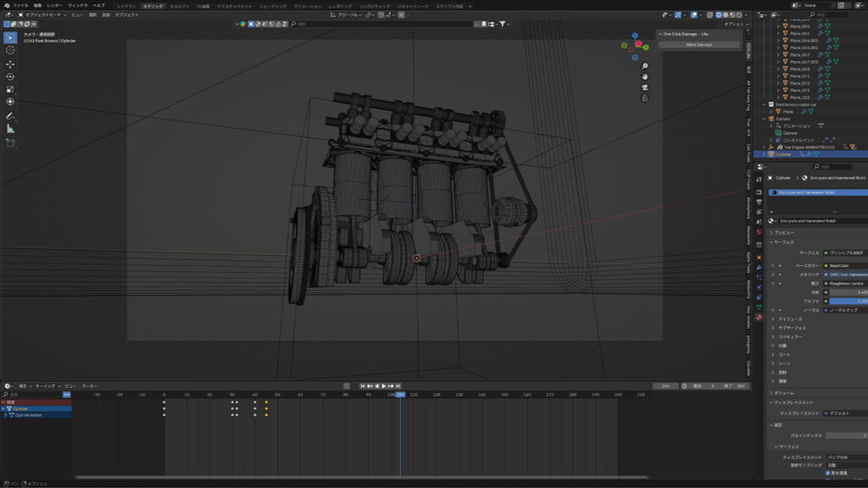Select the Car Engine ANIMATED.003 outliner row
This screenshot has height=488, width=868.
point(810,147)
